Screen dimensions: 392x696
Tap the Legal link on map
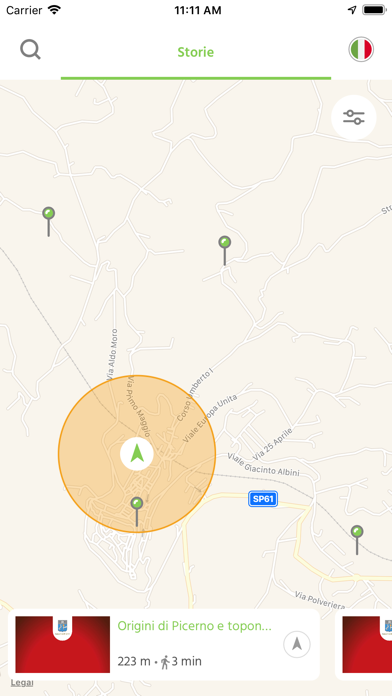point(22,683)
